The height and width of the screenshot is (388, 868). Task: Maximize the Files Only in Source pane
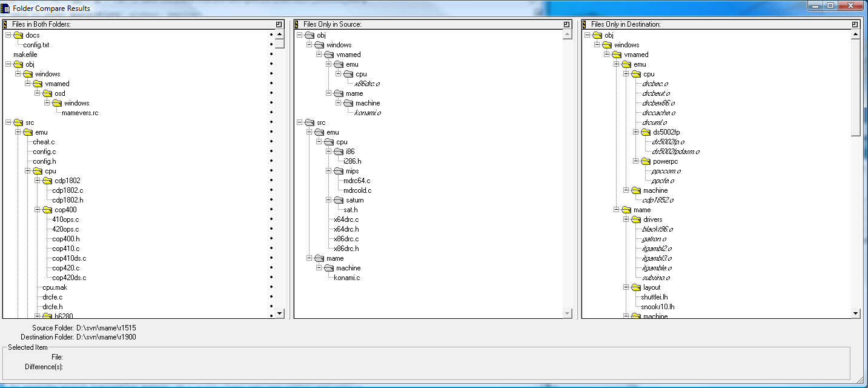(567, 24)
